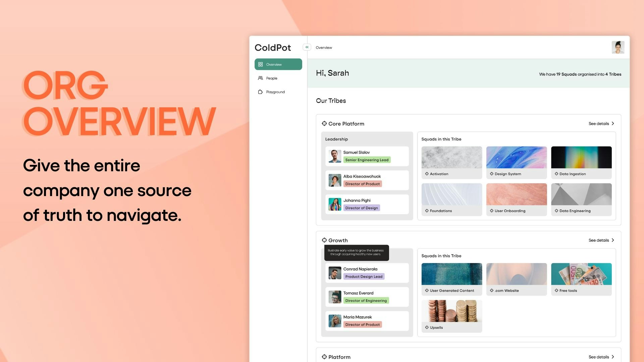The height and width of the screenshot is (362, 644).
Task: Open the Growth tribe title
Action: [x=338, y=240]
